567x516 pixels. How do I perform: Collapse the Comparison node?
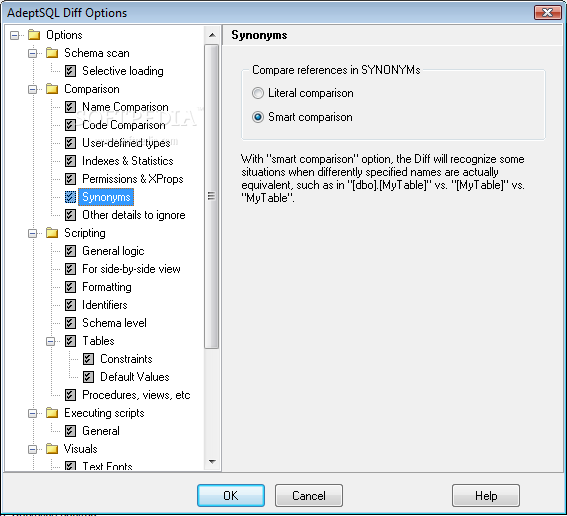coord(33,89)
